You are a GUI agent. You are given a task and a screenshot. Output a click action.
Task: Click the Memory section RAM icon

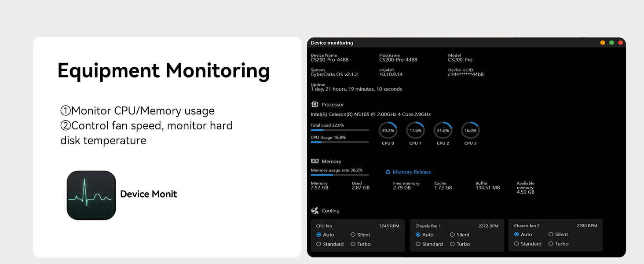(x=314, y=161)
